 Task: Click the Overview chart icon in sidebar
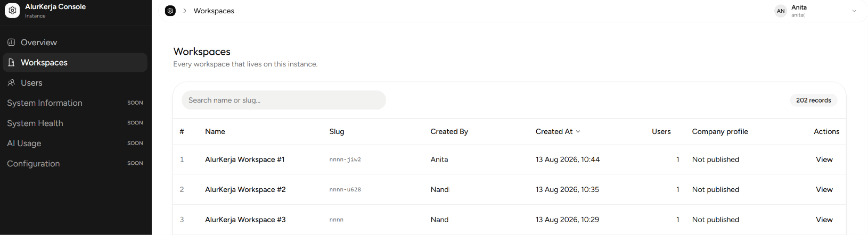tap(11, 42)
